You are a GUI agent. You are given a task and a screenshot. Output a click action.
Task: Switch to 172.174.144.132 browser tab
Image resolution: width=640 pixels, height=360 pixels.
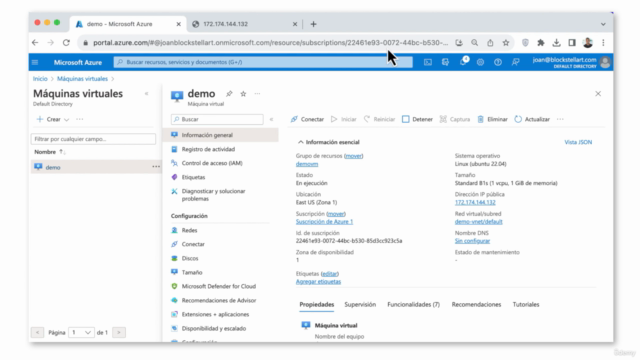tap(244, 24)
